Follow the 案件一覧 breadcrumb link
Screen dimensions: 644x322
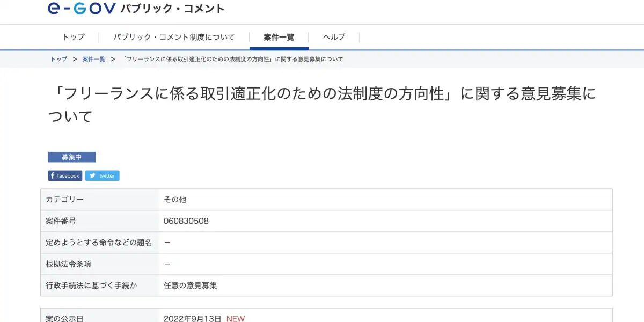pos(94,59)
